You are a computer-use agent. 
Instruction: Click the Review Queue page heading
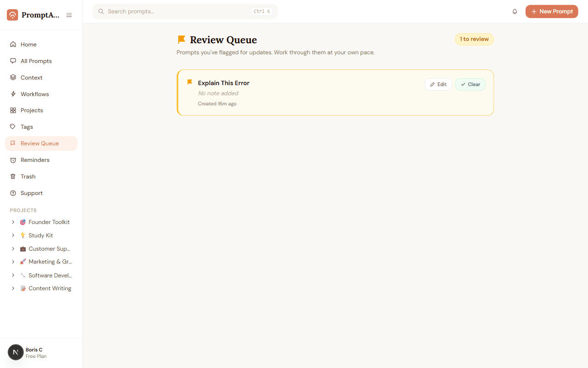[x=223, y=40]
